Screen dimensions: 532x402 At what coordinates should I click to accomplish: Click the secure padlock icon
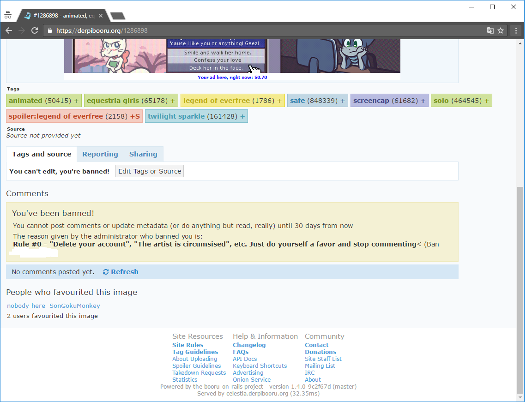point(50,30)
